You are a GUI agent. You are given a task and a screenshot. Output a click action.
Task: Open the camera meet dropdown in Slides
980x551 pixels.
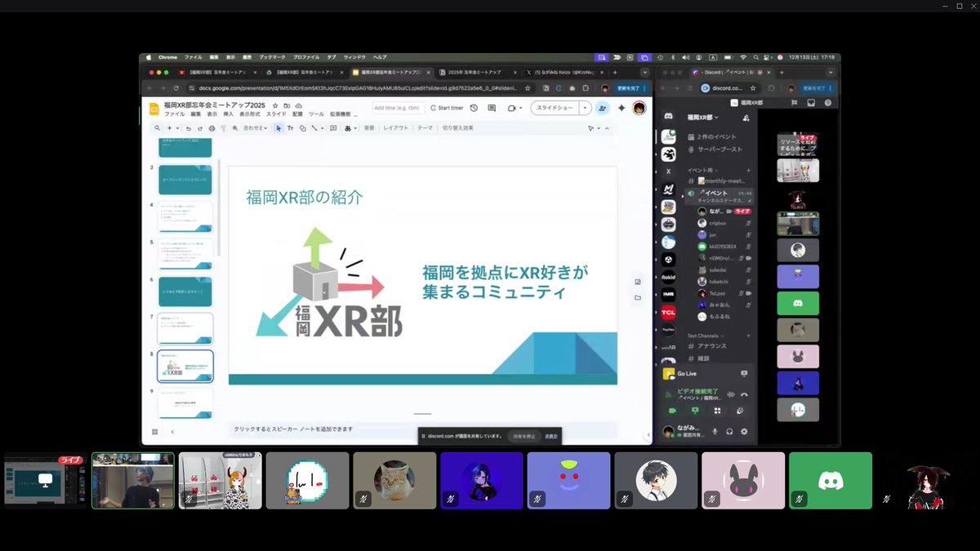click(520, 108)
